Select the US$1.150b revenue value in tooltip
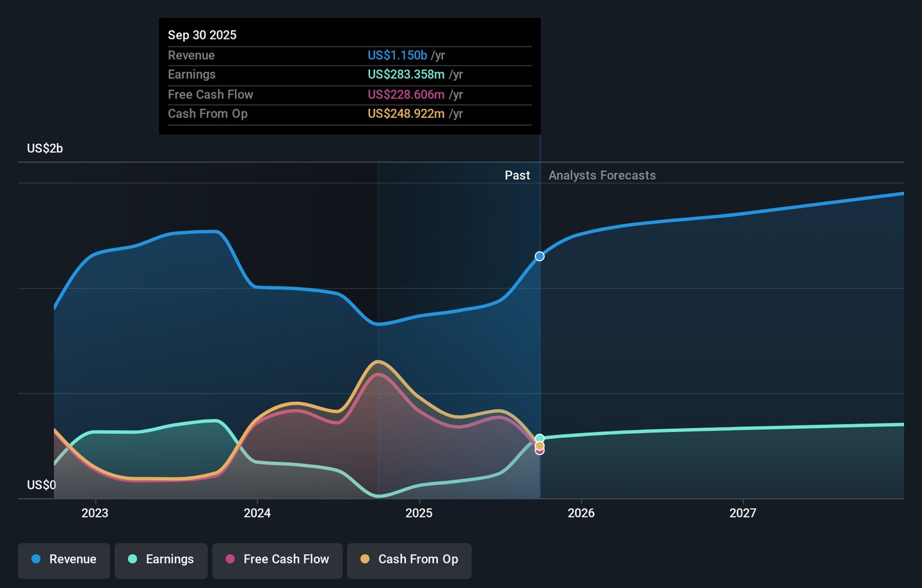The image size is (922, 588). [x=397, y=56]
